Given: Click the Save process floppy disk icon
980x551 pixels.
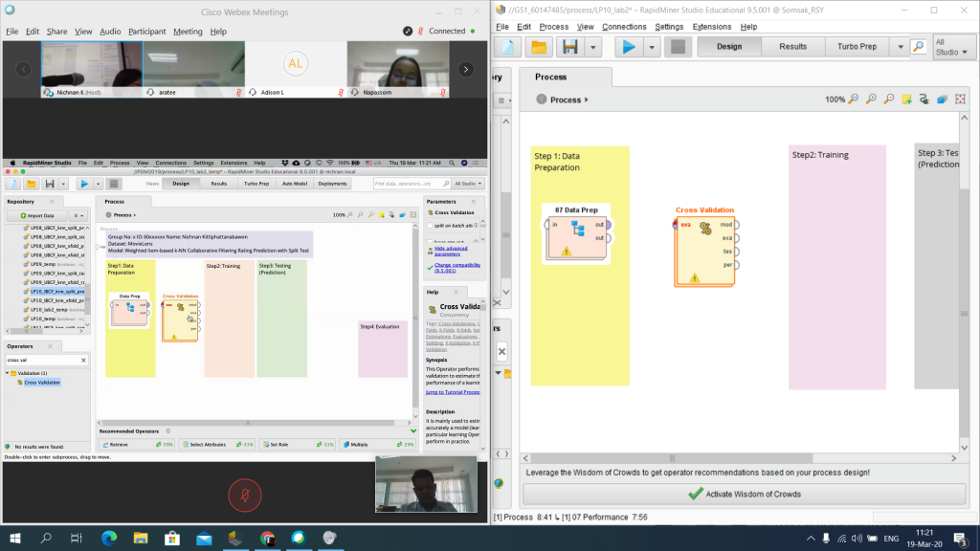Looking at the screenshot, I should click(x=570, y=47).
